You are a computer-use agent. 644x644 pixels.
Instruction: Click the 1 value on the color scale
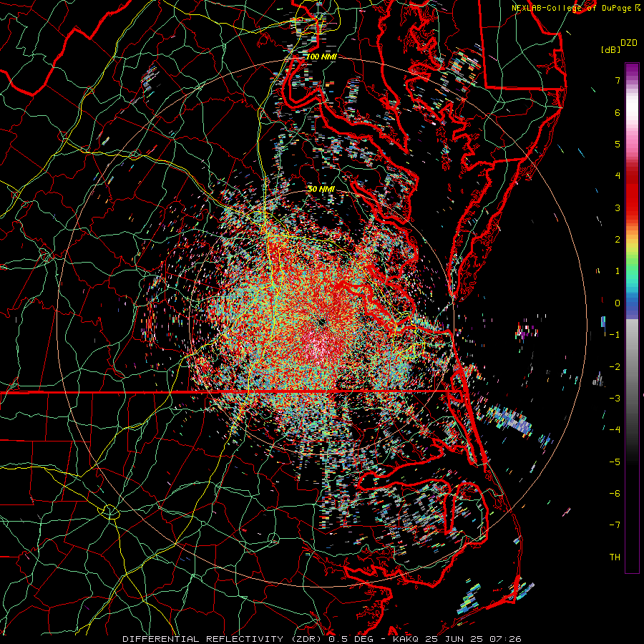pos(618,271)
